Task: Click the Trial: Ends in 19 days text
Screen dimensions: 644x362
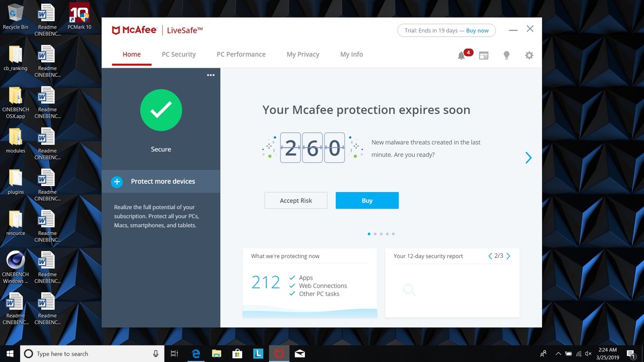Action: pyautogui.click(x=431, y=30)
